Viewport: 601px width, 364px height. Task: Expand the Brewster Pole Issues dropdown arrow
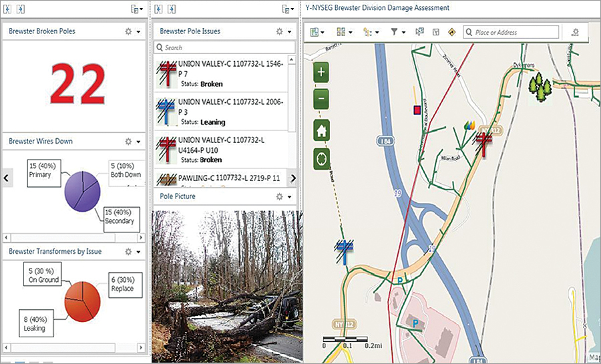coord(289,32)
